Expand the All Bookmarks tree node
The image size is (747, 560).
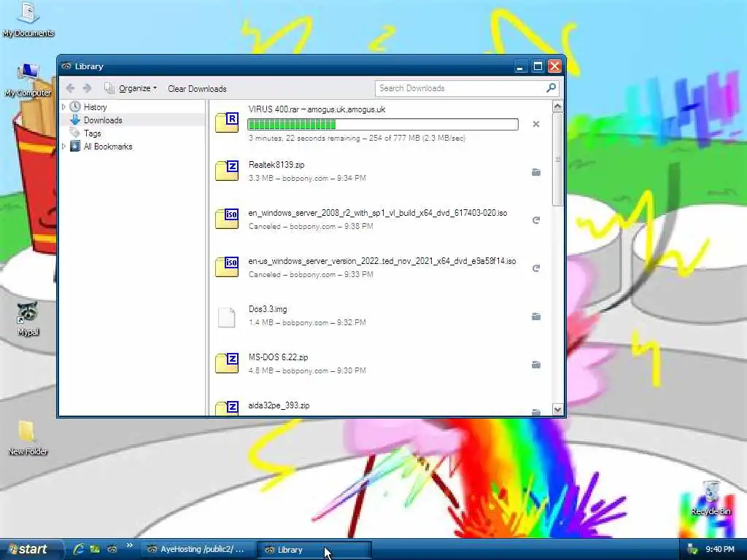[x=63, y=147]
